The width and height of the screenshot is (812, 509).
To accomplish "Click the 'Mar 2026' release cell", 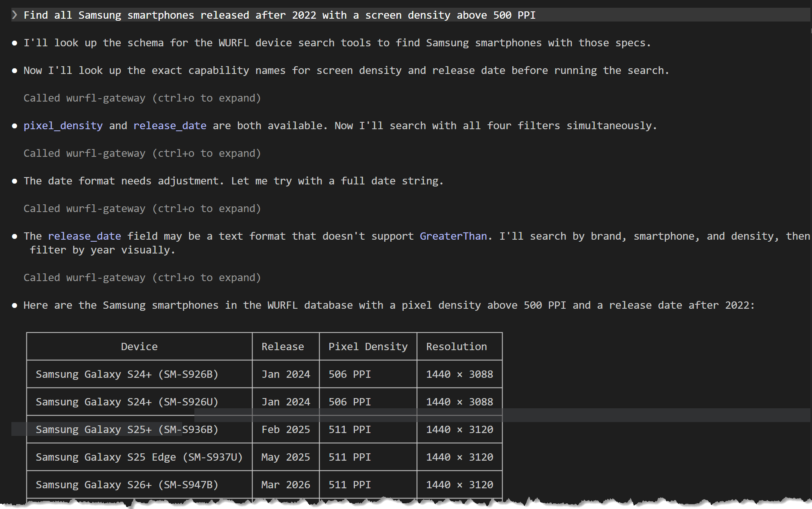I will (286, 485).
